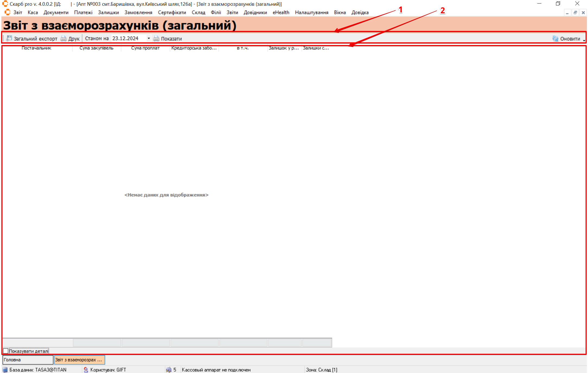Click the Кредиторська забо… column header

[x=194, y=48]
